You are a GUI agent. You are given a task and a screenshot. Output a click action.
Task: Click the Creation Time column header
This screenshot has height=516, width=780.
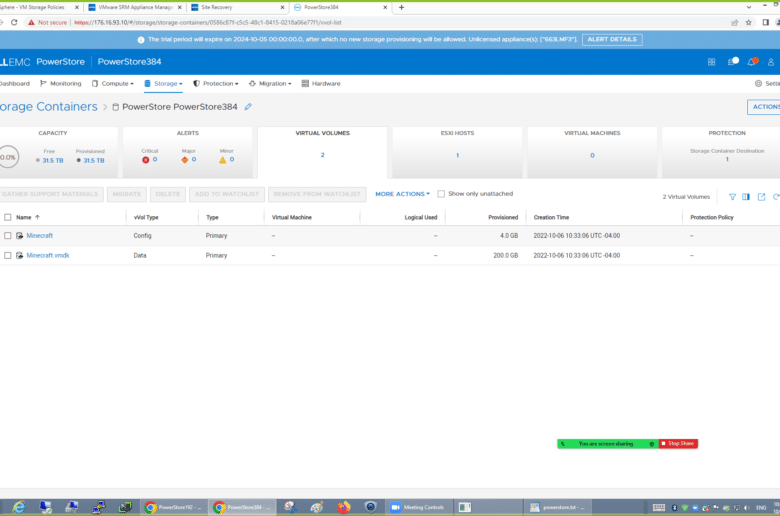(551, 217)
